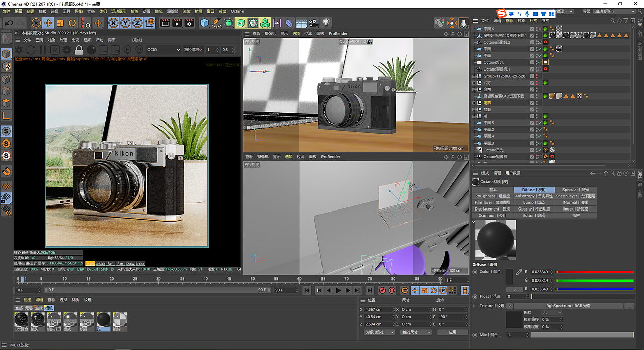Click the Octane clay mode sphere icon
The width and height of the screenshot is (644, 350).
(91, 50)
